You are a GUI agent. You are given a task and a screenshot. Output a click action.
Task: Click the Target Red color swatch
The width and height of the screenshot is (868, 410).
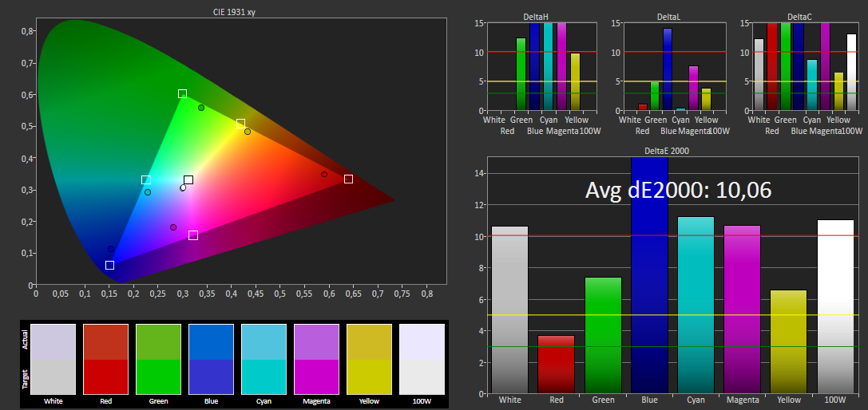[x=105, y=377]
